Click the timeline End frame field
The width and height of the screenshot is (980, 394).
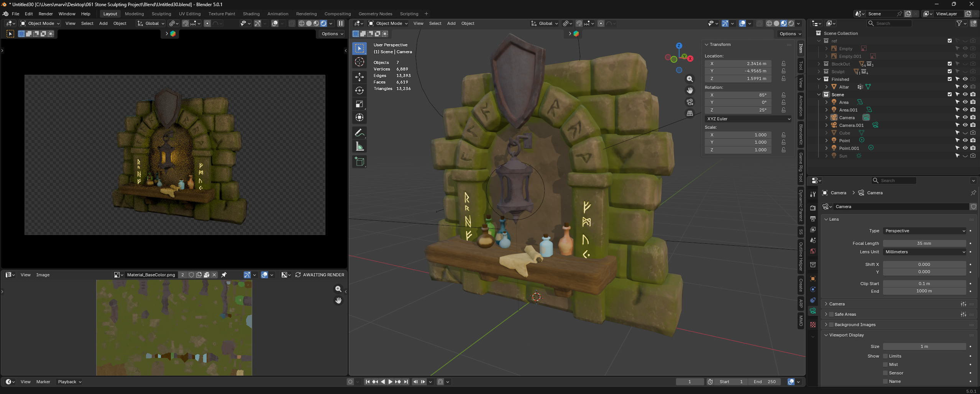(765, 382)
